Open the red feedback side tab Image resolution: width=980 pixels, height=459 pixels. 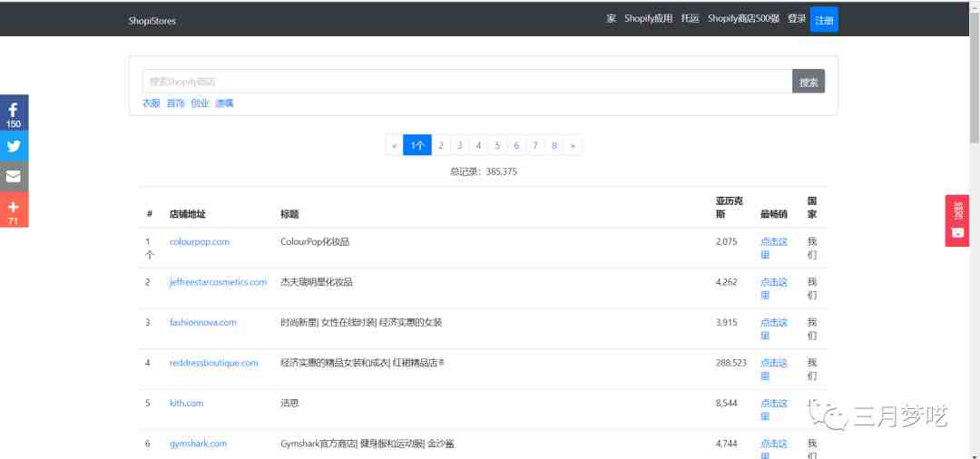(957, 220)
